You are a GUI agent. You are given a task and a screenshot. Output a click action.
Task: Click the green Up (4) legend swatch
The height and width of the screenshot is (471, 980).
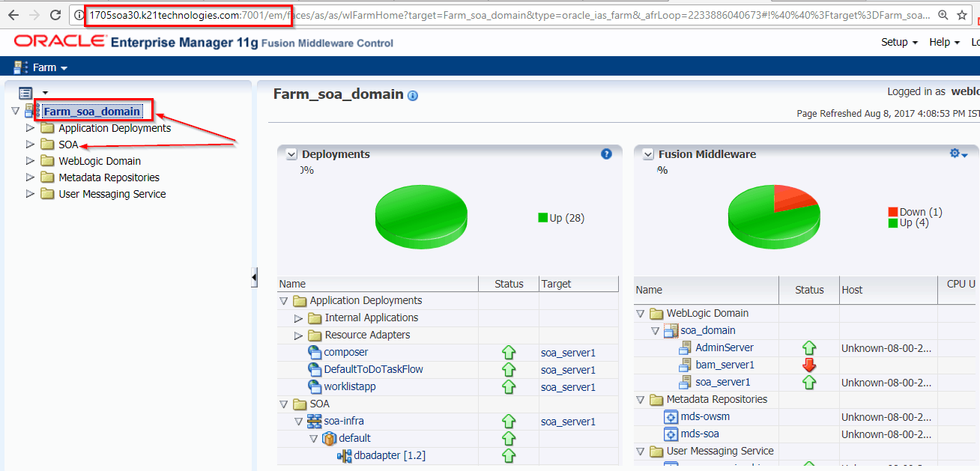click(893, 222)
